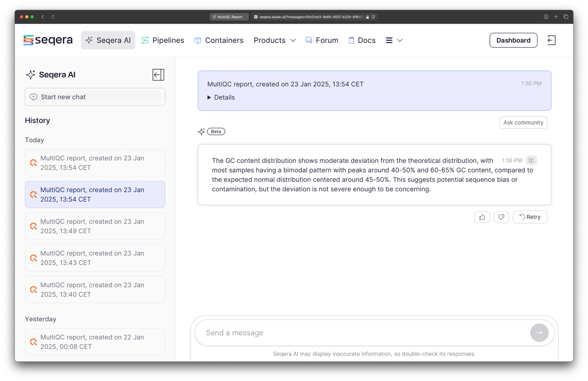Open the Containers nav item
Image resolution: width=588 pixels, height=381 pixels.
(219, 40)
